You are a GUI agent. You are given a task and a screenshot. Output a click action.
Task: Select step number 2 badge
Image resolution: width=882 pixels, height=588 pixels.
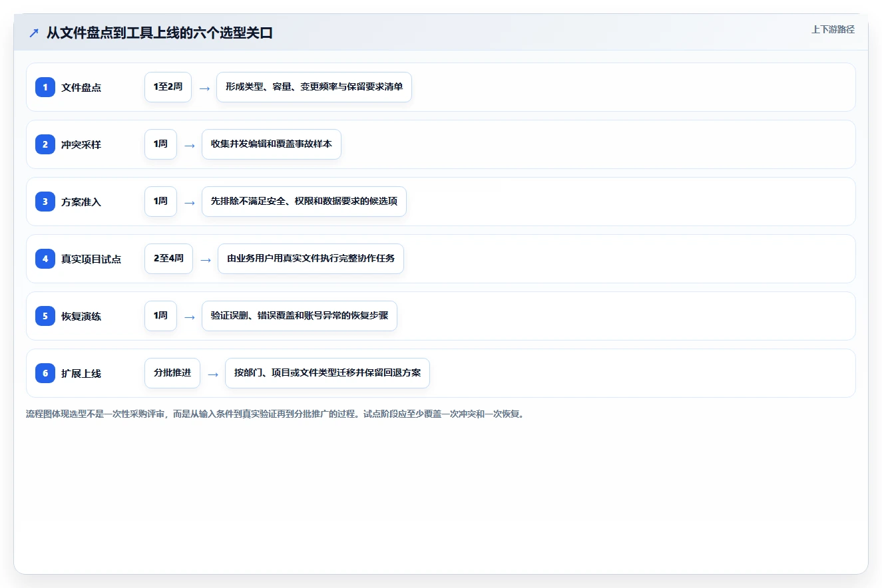click(45, 144)
